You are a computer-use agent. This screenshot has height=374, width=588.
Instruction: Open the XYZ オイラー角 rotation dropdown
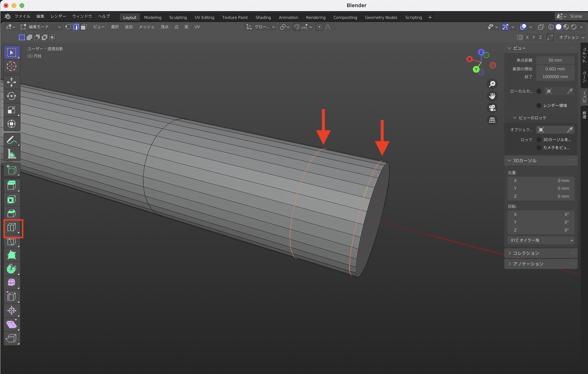click(541, 240)
